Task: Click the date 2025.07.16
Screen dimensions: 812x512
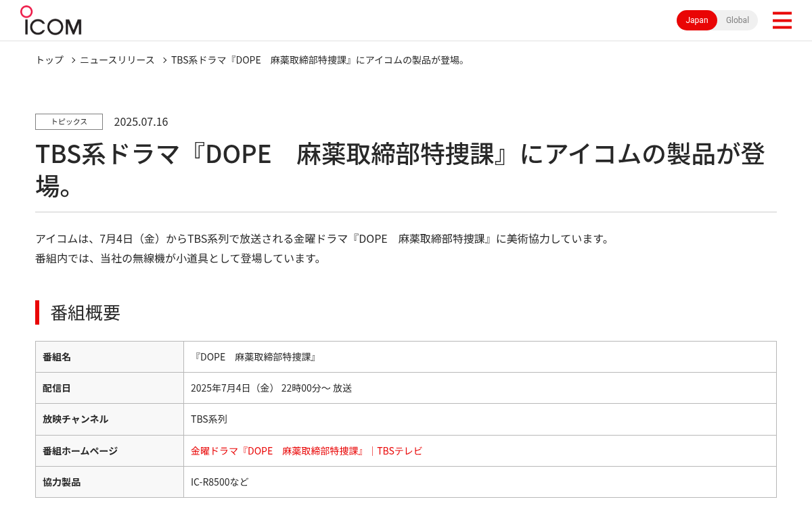Action: [141, 122]
